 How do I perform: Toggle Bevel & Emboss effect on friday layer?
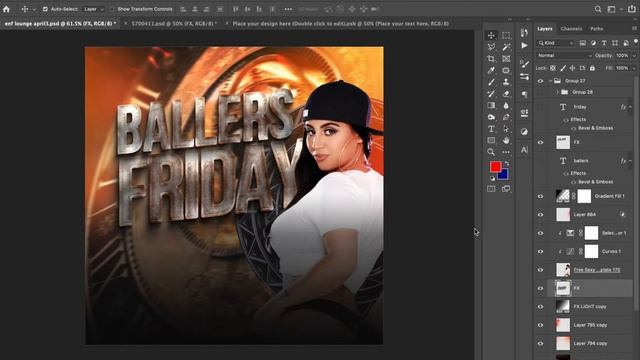tap(573, 128)
